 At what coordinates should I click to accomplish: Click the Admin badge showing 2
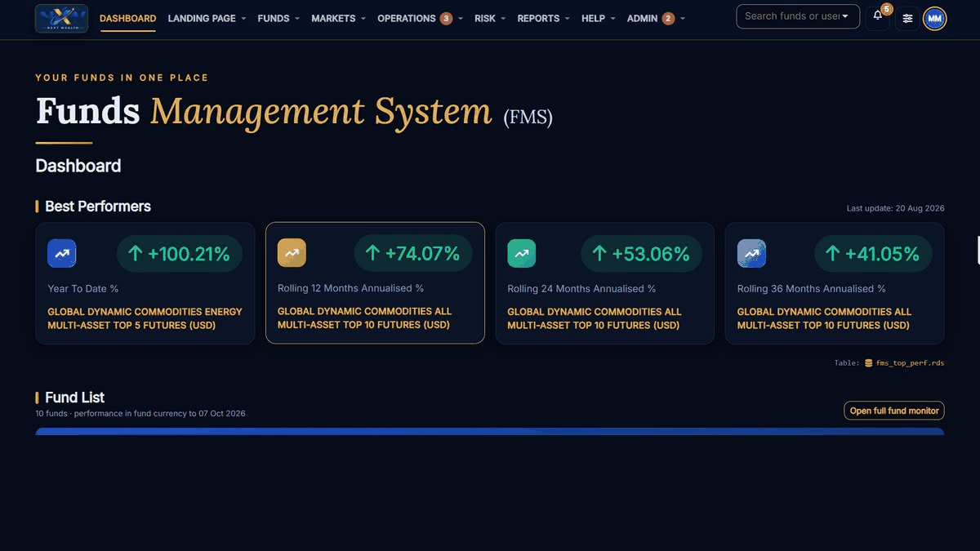tap(668, 18)
